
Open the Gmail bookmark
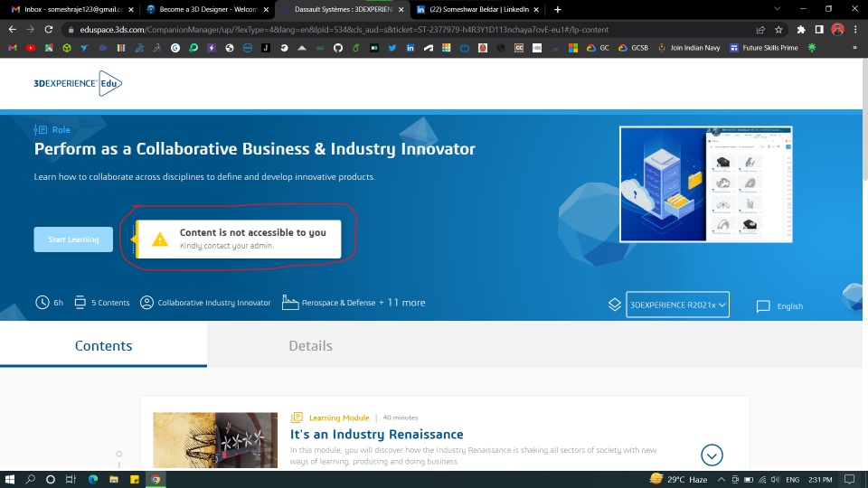[x=13, y=48]
